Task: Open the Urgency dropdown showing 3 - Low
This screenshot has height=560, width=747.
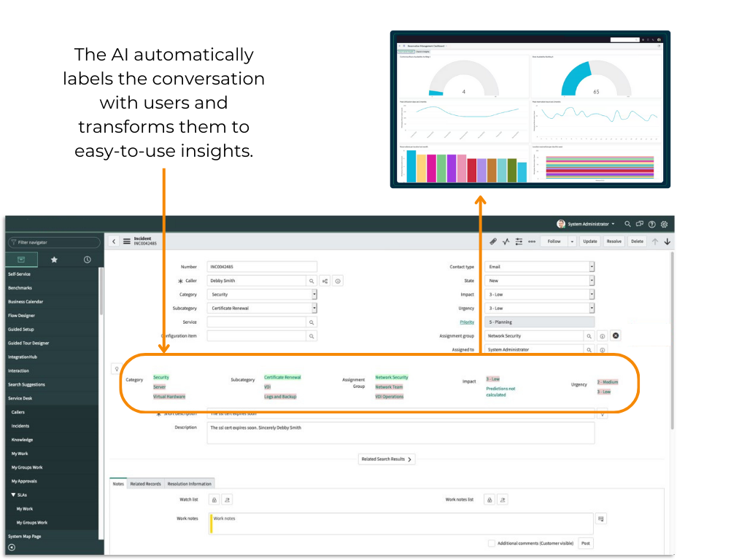Action: [x=540, y=308]
